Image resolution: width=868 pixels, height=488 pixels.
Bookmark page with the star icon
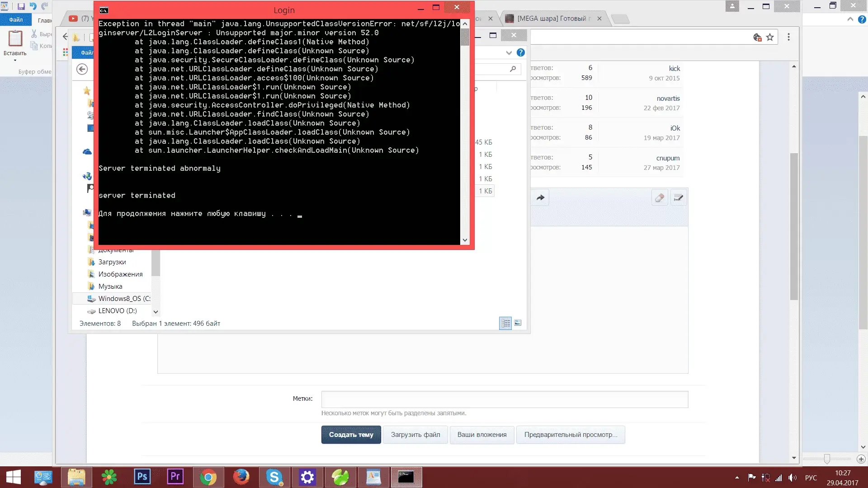770,37
